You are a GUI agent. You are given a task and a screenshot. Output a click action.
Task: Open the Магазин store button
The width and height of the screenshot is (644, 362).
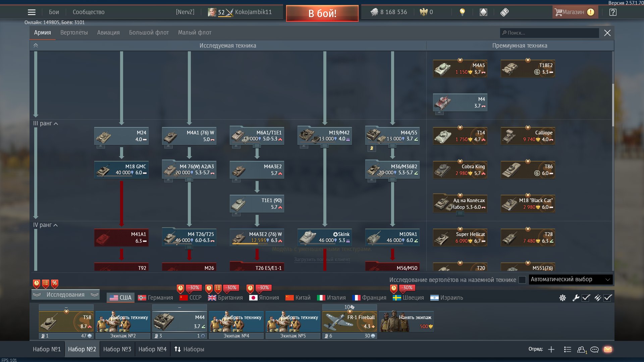pyautogui.click(x=575, y=12)
